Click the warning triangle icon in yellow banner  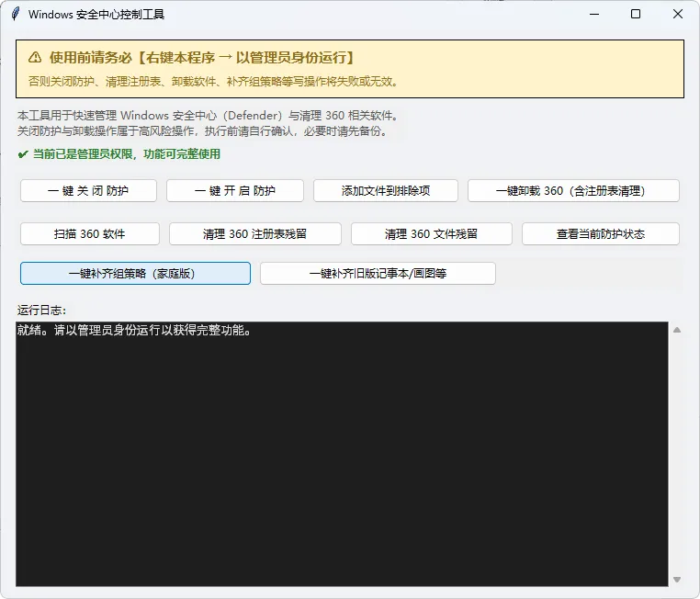click(x=35, y=58)
